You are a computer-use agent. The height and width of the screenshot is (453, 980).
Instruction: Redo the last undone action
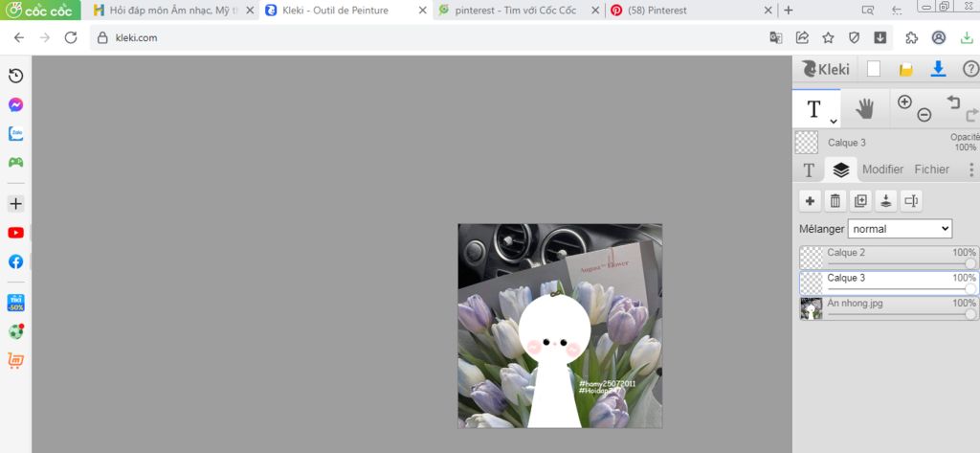pyautogui.click(x=972, y=115)
